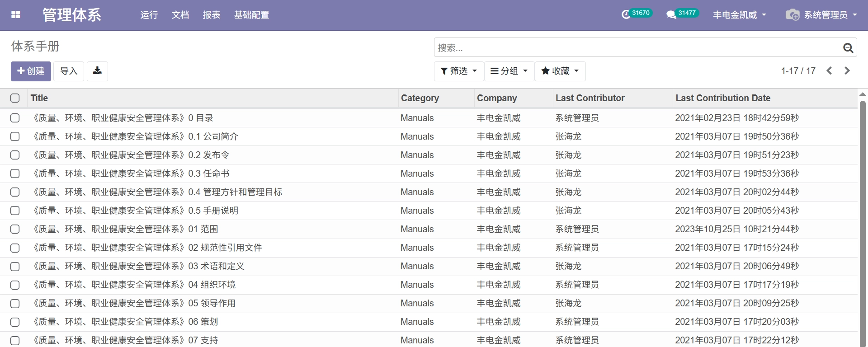Check the row for 04 组织环境
The height and width of the screenshot is (347, 868).
pyautogui.click(x=15, y=285)
